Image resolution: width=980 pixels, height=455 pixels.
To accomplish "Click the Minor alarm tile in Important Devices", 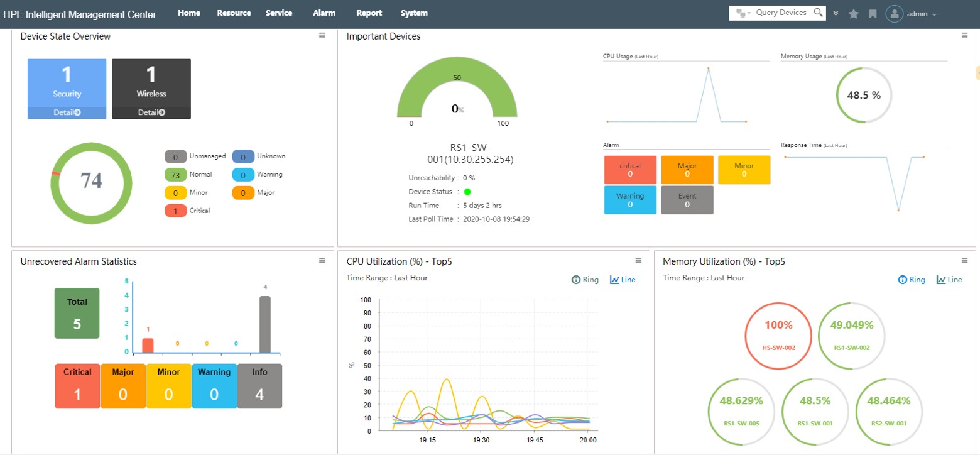I will pyautogui.click(x=744, y=170).
